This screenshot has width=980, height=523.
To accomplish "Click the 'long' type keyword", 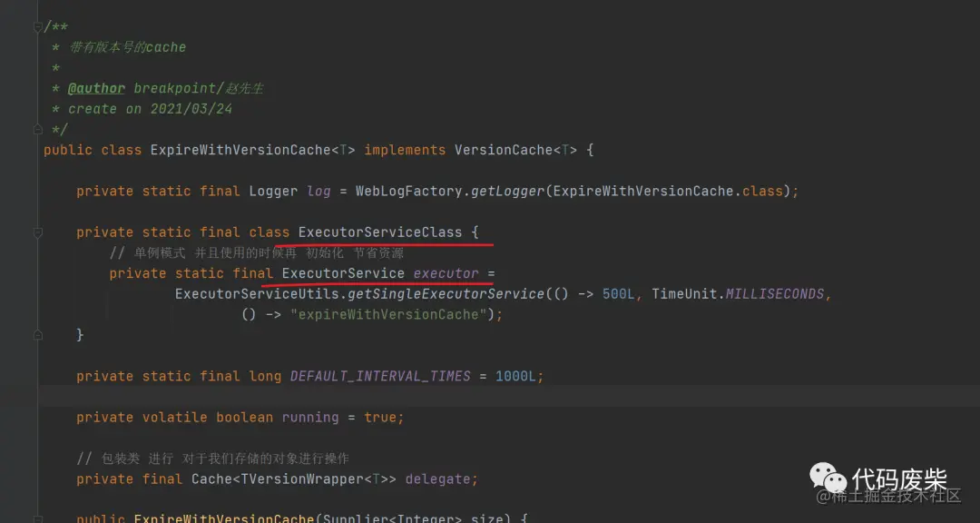I will point(265,377).
